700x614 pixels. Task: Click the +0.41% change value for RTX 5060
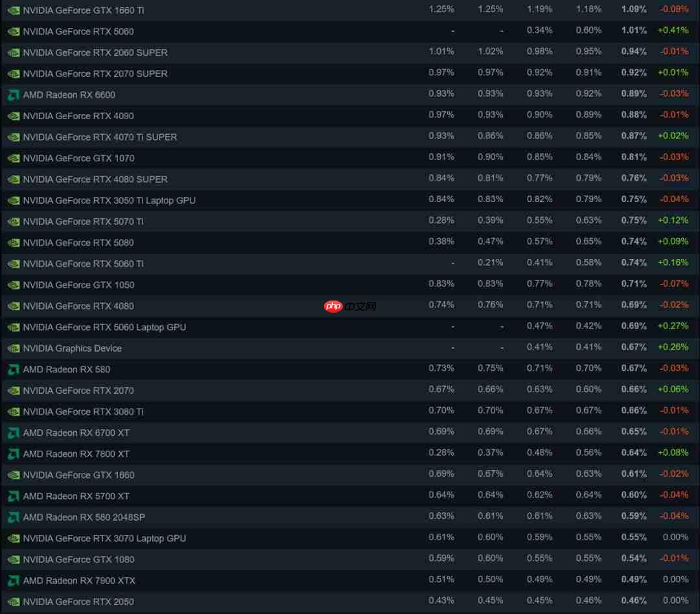tap(673, 30)
